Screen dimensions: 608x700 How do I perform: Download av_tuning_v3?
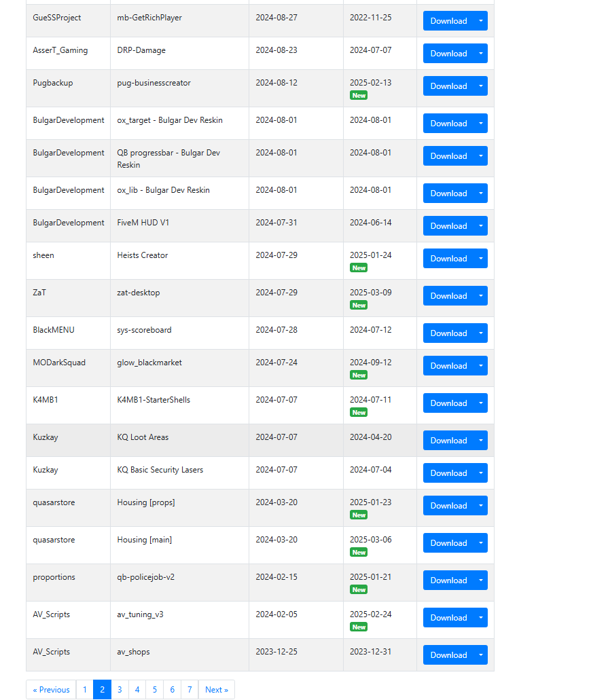(448, 618)
